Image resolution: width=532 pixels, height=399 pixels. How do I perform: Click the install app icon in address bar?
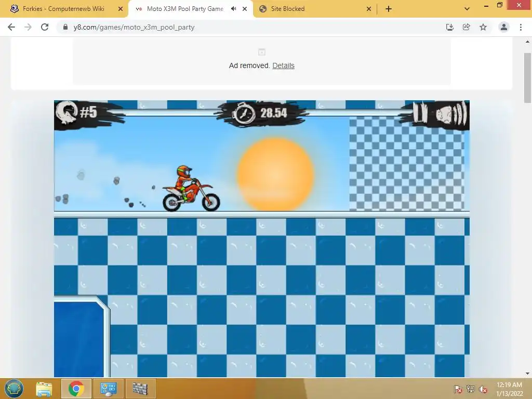coord(450,27)
